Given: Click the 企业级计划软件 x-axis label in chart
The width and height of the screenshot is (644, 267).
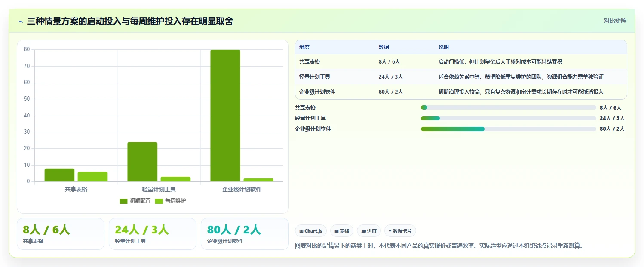Looking at the screenshot, I should [x=242, y=189].
